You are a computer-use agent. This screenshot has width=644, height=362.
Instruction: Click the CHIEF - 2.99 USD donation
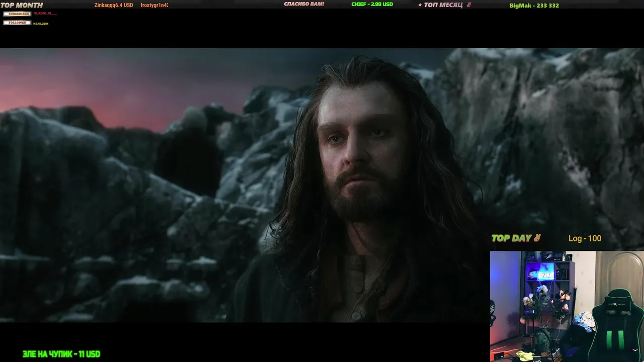coord(372,5)
